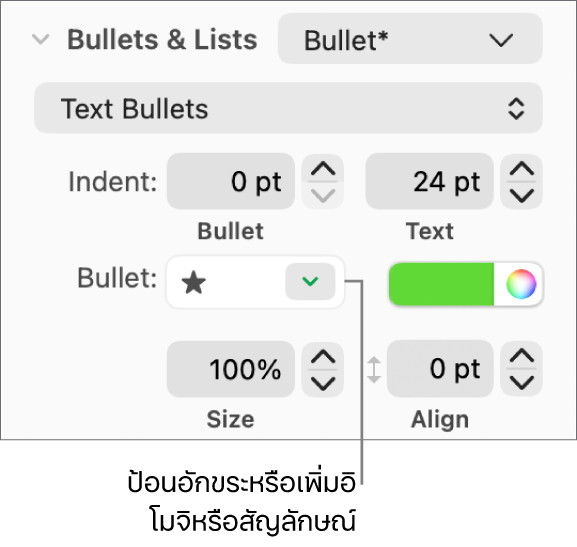Image resolution: width=577 pixels, height=547 pixels.
Task: Increase bullet indent with up arrow
Action: click(x=323, y=169)
